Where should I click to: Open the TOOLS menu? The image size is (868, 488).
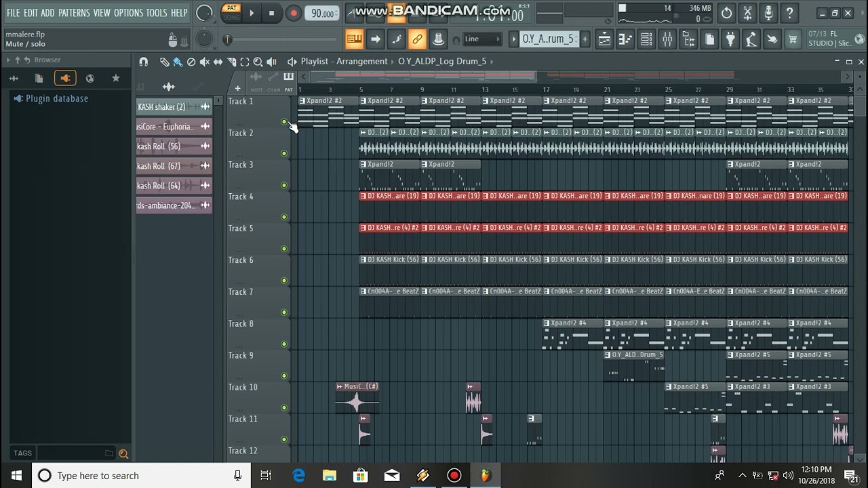tap(157, 13)
